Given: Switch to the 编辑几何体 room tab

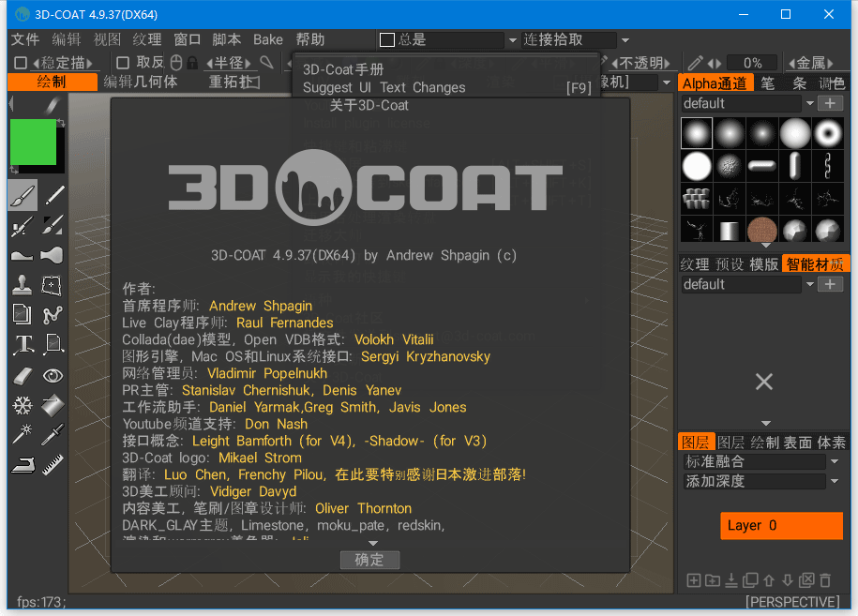Looking at the screenshot, I should pos(141,83).
